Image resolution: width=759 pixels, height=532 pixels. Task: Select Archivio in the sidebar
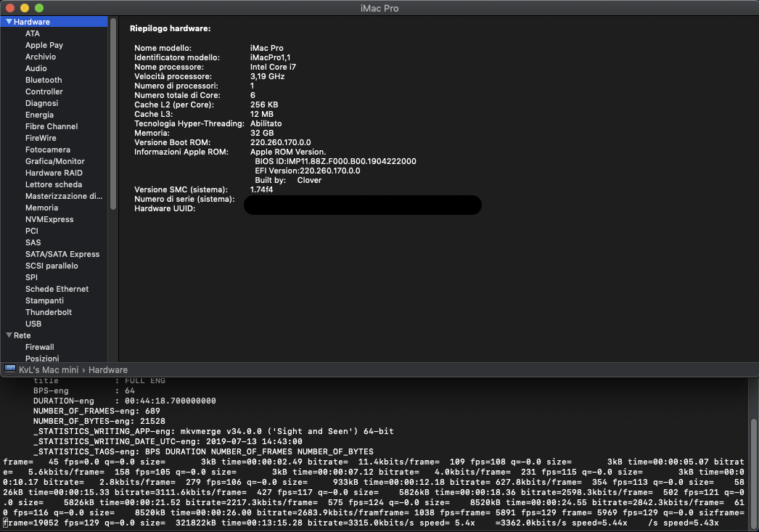[41, 57]
